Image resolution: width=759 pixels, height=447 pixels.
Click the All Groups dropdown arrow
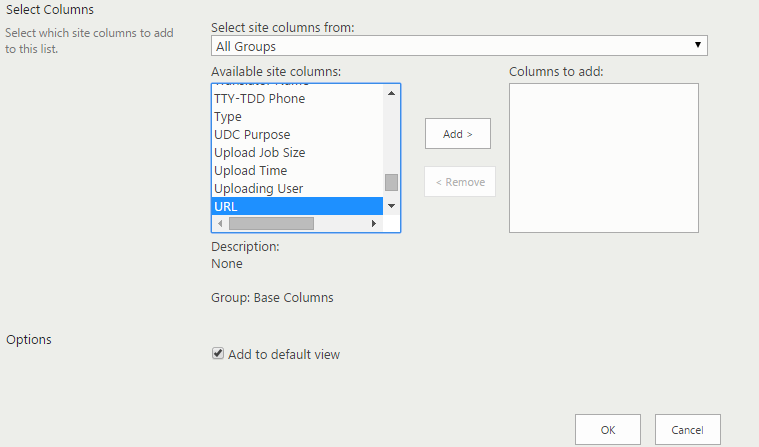(x=699, y=46)
